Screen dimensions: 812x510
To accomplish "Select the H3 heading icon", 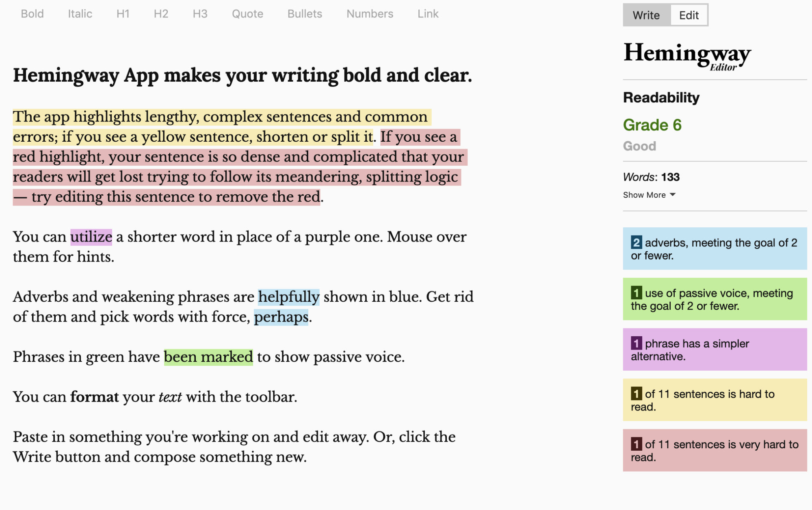I will click(200, 13).
